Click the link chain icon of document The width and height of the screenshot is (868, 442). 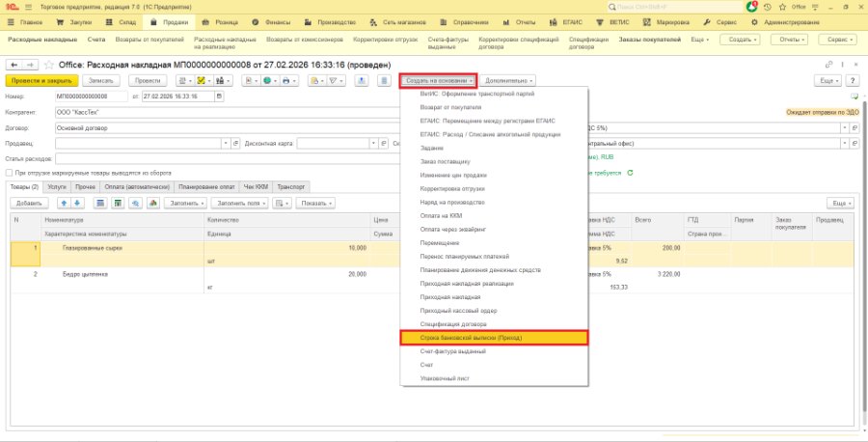click(829, 65)
